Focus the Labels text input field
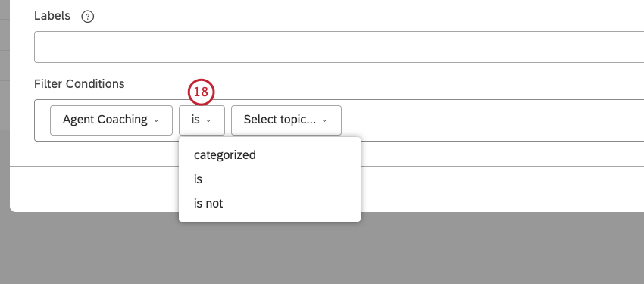Image resolution: width=644 pixels, height=284 pixels. 339,47
